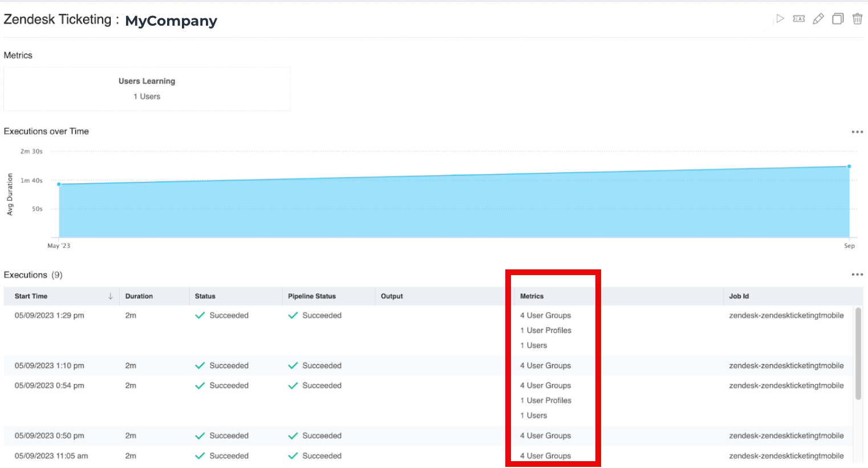The image size is (868, 468).
Task: Click Job Id zendesk-zendeskticketingtmobile in 1:29 pm row
Action: (x=786, y=315)
